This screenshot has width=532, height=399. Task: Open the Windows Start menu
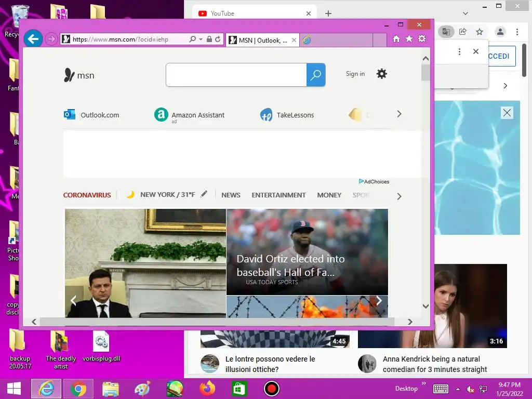(14, 389)
